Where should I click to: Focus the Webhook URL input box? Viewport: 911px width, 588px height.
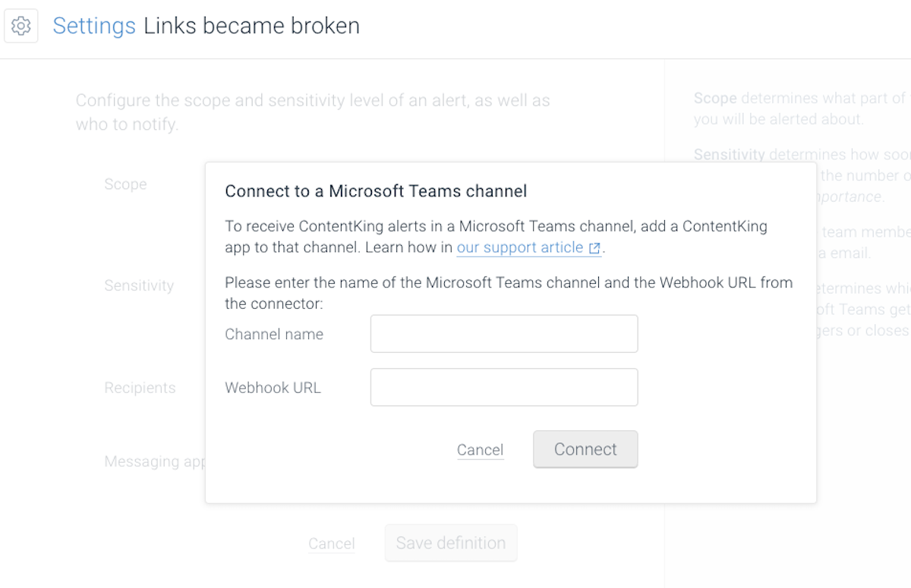[503, 387]
